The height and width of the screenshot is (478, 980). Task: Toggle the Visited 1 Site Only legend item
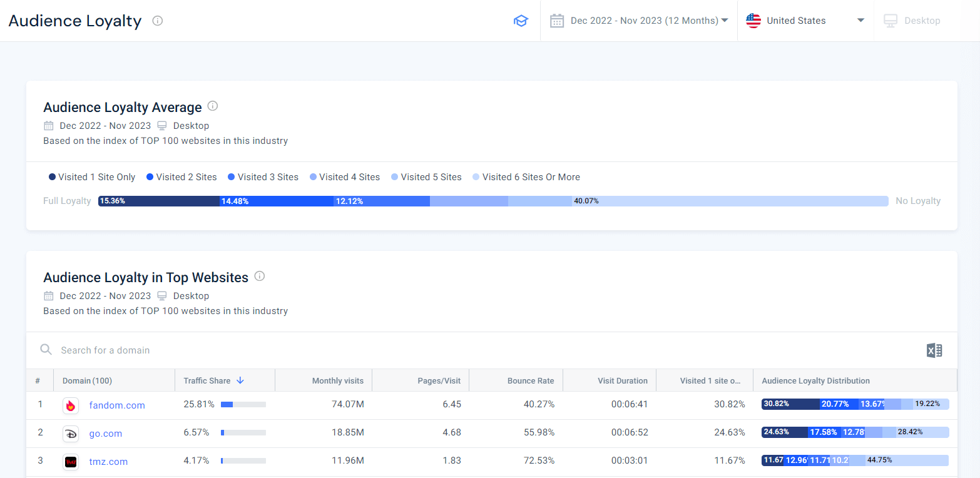92,177
